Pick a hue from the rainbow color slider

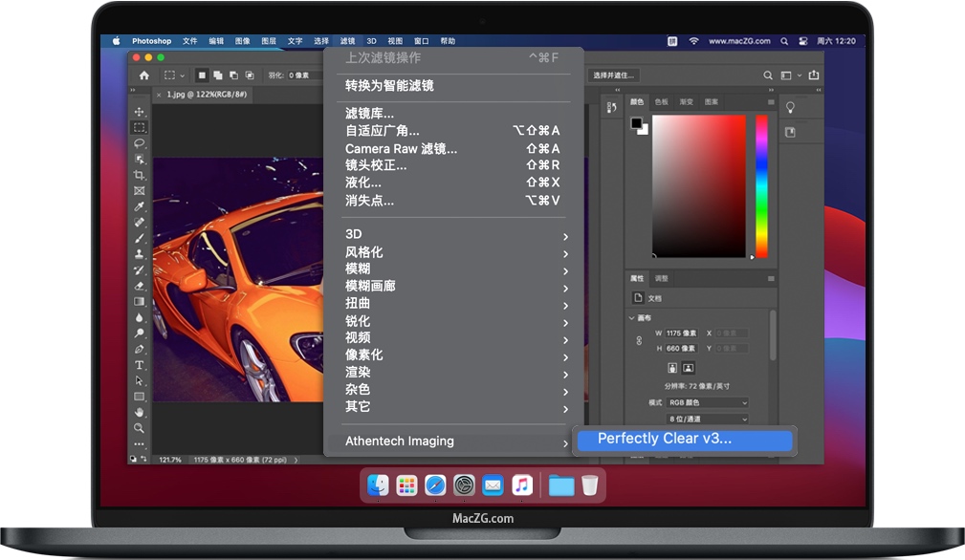click(761, 186)
